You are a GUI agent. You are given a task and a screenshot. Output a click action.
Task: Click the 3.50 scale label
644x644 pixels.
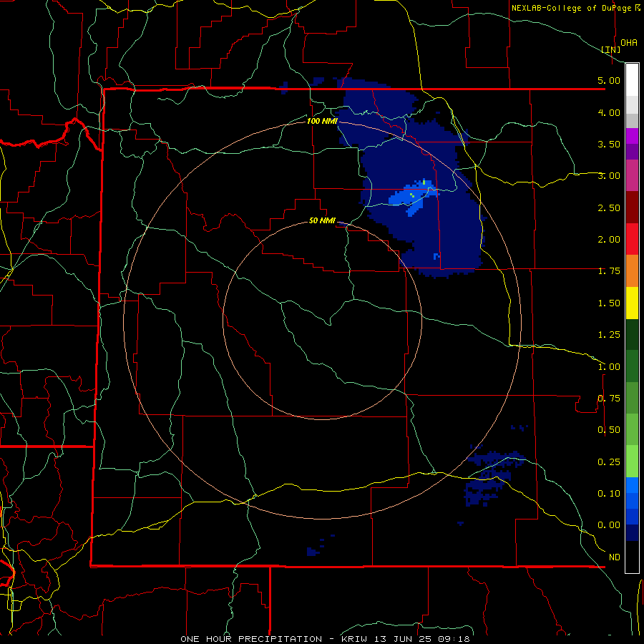[x=609, y=144]
